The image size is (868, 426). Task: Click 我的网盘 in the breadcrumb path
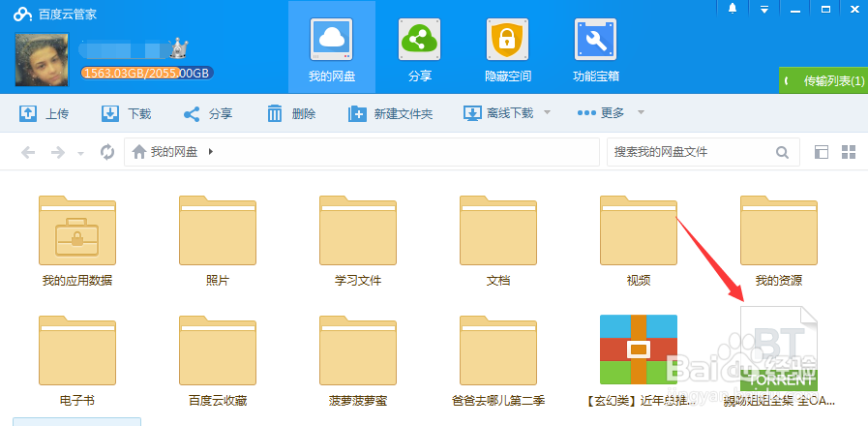(174, 152)
